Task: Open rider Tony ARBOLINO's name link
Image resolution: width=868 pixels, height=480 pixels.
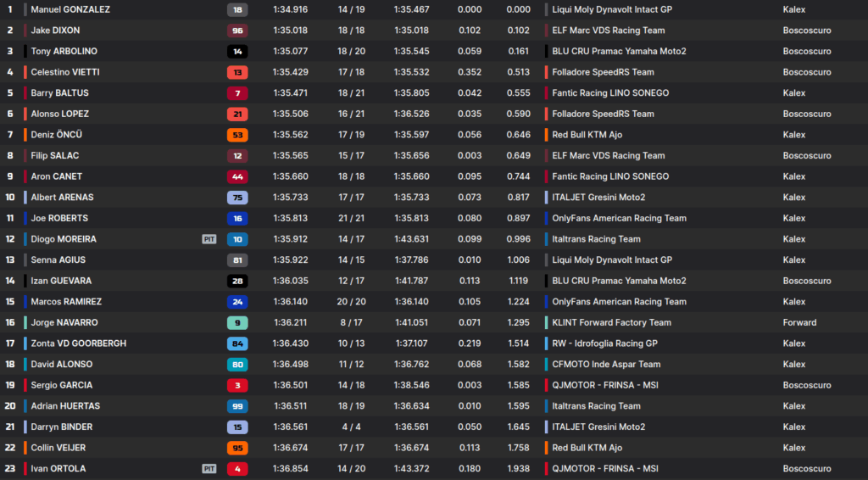Action: 64,51
